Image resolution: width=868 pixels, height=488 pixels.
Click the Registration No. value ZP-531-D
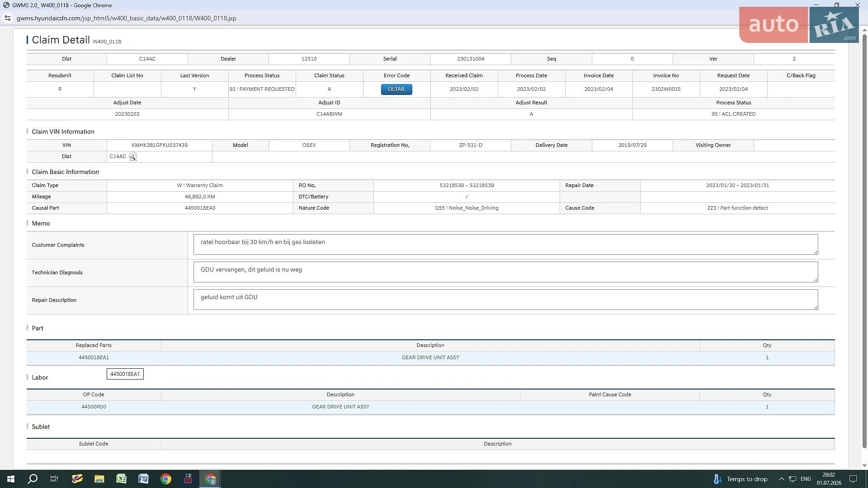(x=471, y=145)
